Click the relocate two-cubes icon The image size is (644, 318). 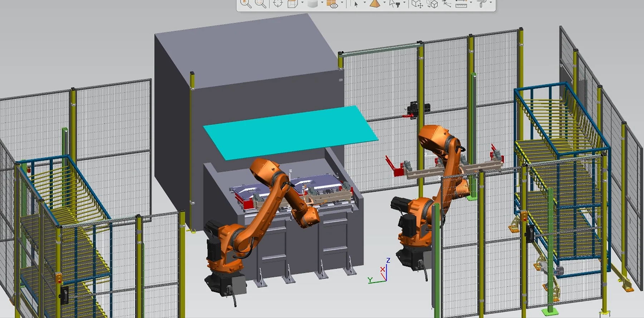(432, 4)
